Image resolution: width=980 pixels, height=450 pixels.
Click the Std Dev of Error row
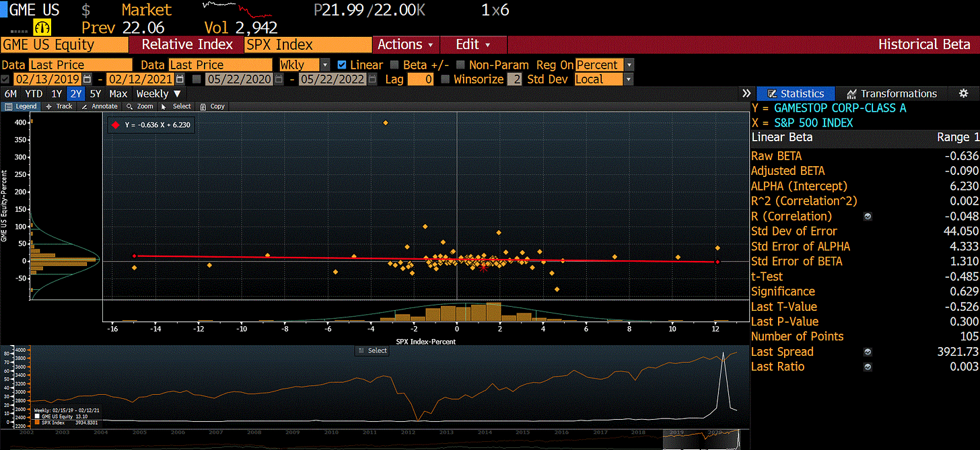pos(864,231)
